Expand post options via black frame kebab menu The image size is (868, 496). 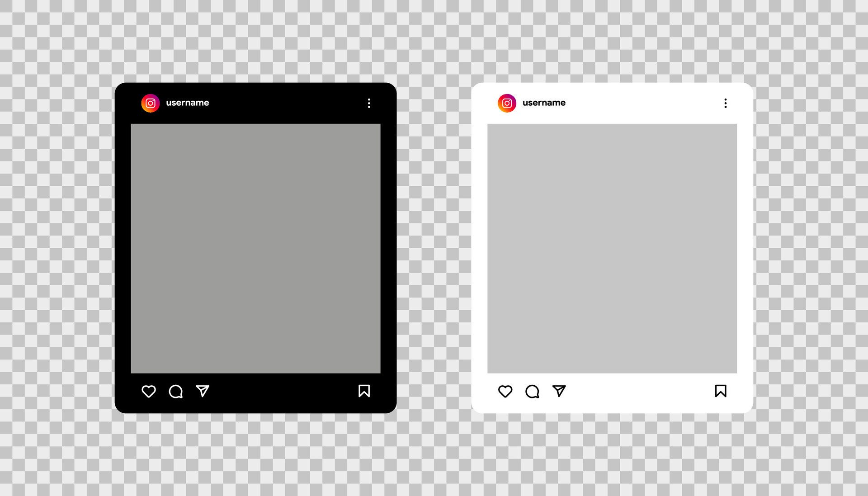pos(369,103)
